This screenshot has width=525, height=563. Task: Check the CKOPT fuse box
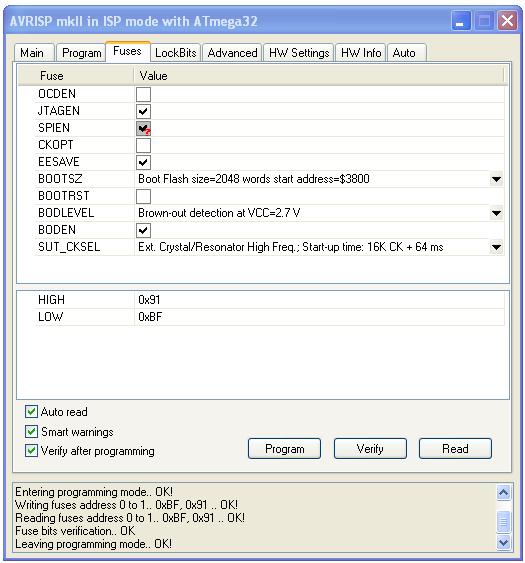(x=143, y=145)
